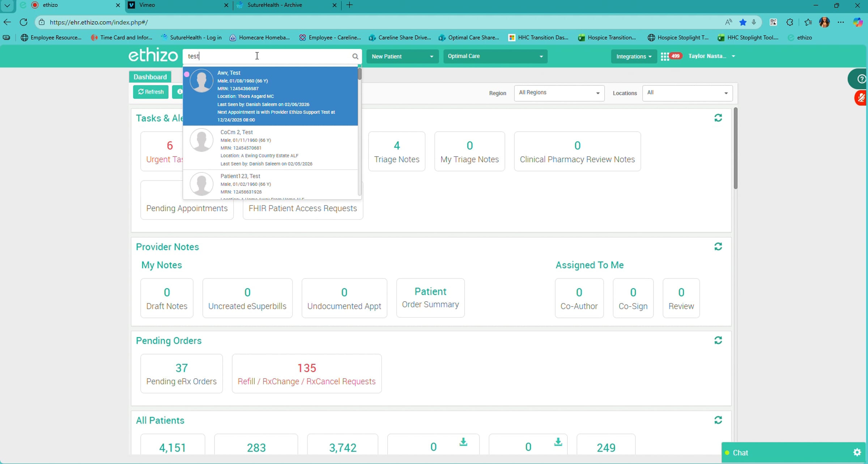The height and width of the screenshot is (464, 868).
Task: Refresh the Tasks & Alerts panel
Action: (718, 118)
